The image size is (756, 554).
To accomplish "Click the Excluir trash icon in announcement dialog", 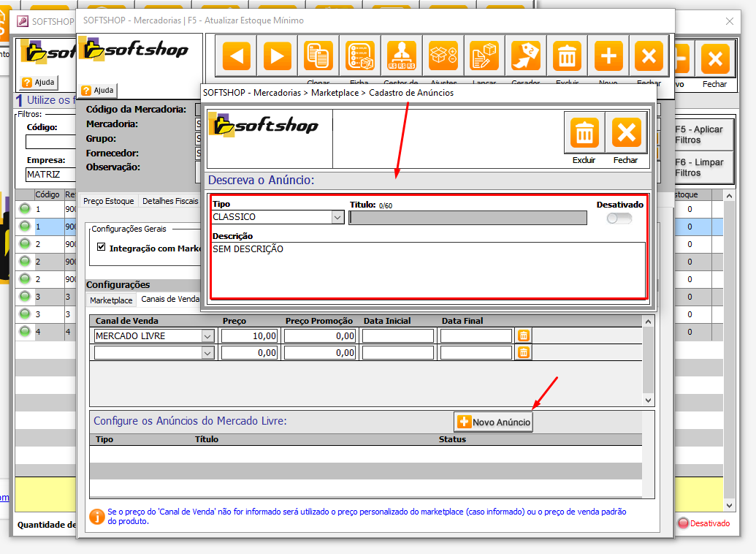I will coord(584,134).
